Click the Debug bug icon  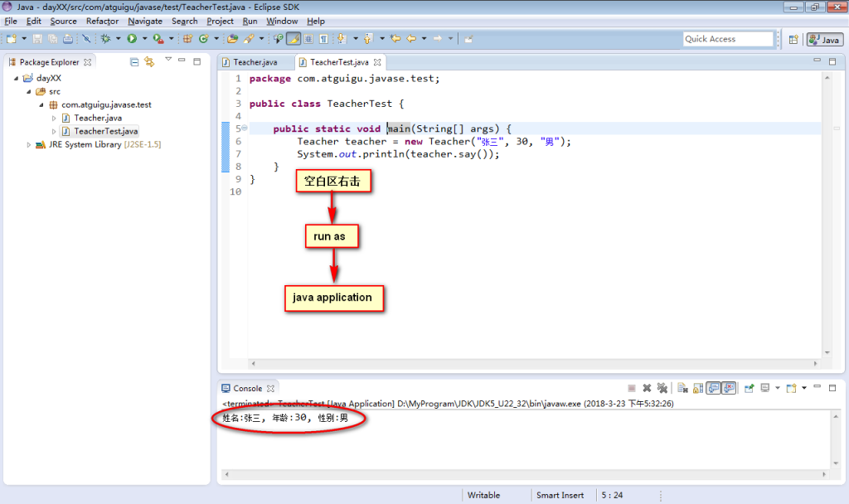105,39
